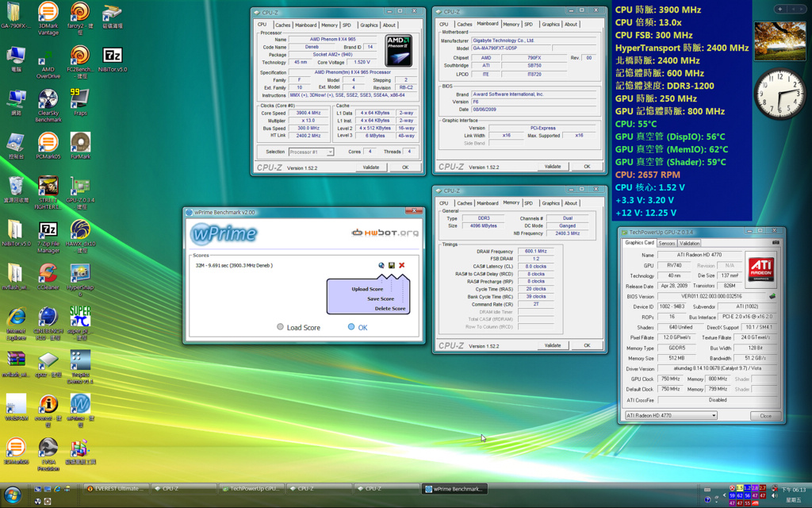
Task: Click the Delete Score label in the wPrime tooltip
Action: 390,309
